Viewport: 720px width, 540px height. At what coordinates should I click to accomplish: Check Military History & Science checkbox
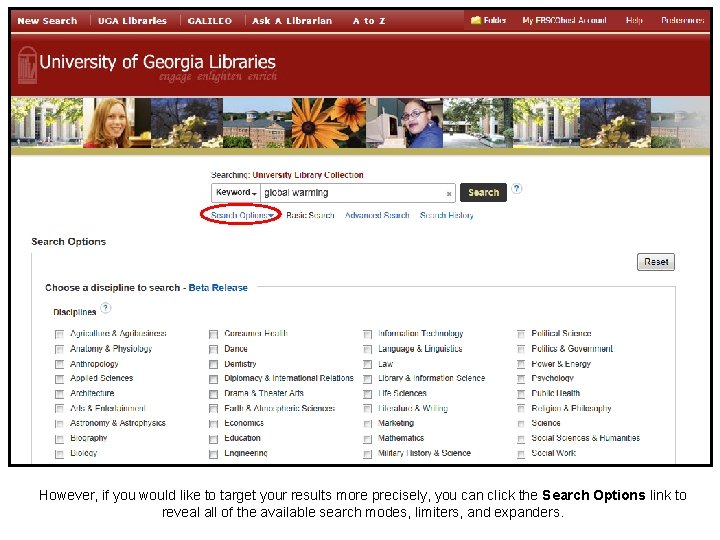click(x=367, y=454)
